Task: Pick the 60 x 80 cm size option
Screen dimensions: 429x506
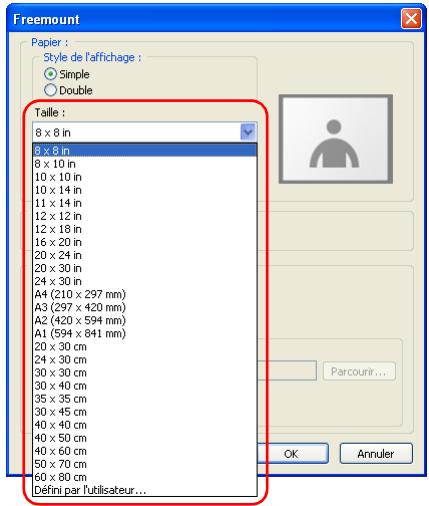Action: coord(145,477)
